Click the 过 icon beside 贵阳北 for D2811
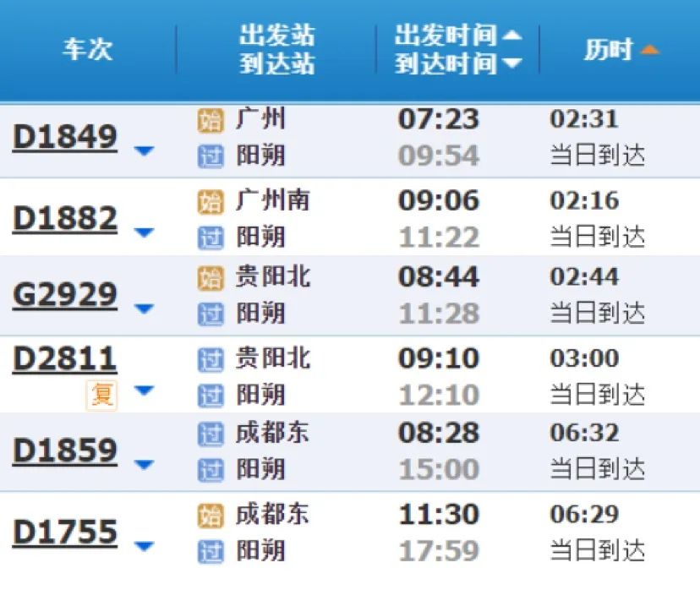Screen dimensions: 700x590 [x=211, y=359]
